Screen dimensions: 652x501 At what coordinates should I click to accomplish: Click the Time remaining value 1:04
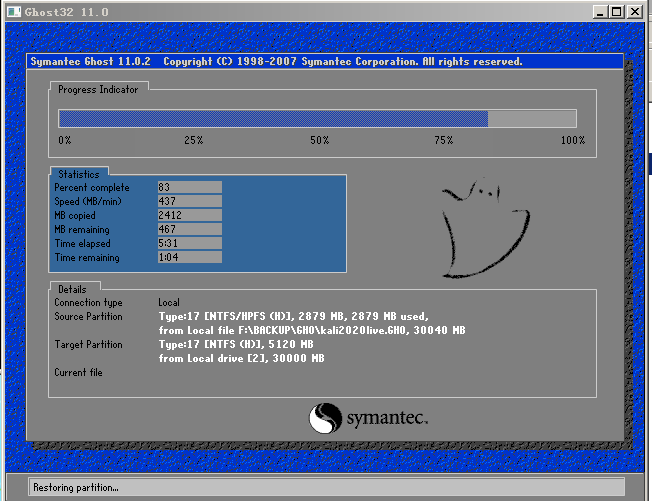click(x=190, y=257)
